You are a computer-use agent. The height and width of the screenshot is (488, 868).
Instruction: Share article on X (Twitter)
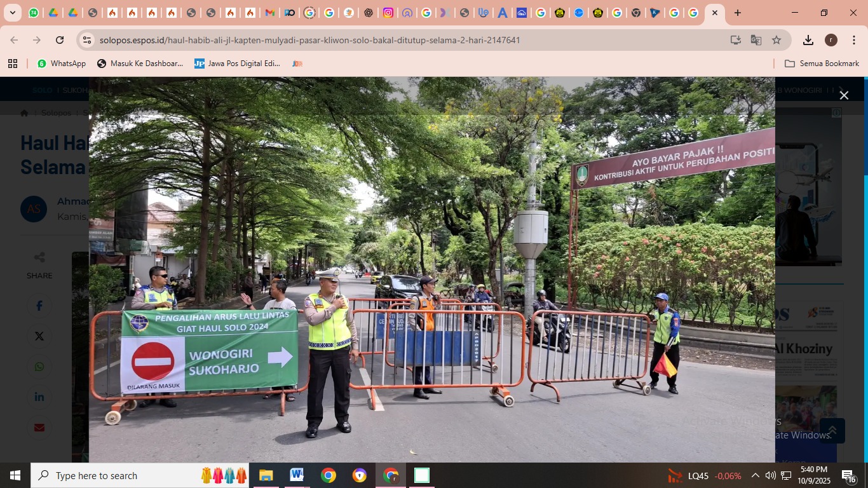pos(39,336)
